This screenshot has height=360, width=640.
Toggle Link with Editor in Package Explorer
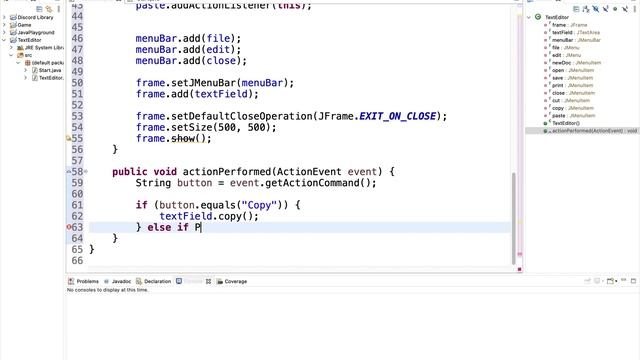pyautogui.click(x=49, y=9)
